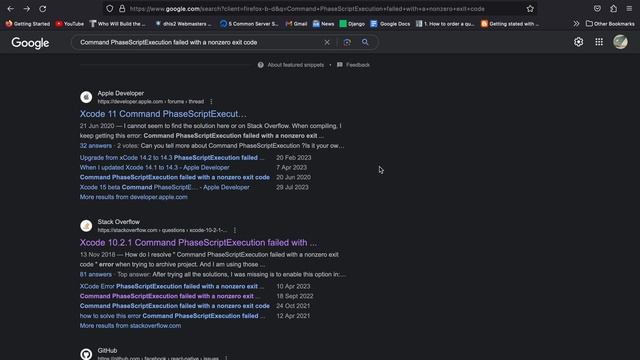Click the developer.apple.com breadcrumb URL

pyautogui.click(x=151, y=102)
